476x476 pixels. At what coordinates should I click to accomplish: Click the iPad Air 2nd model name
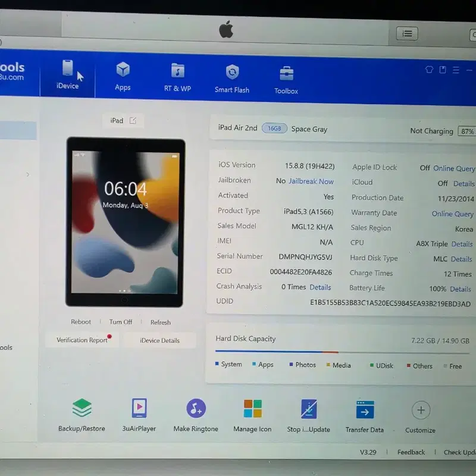[237, 128]
